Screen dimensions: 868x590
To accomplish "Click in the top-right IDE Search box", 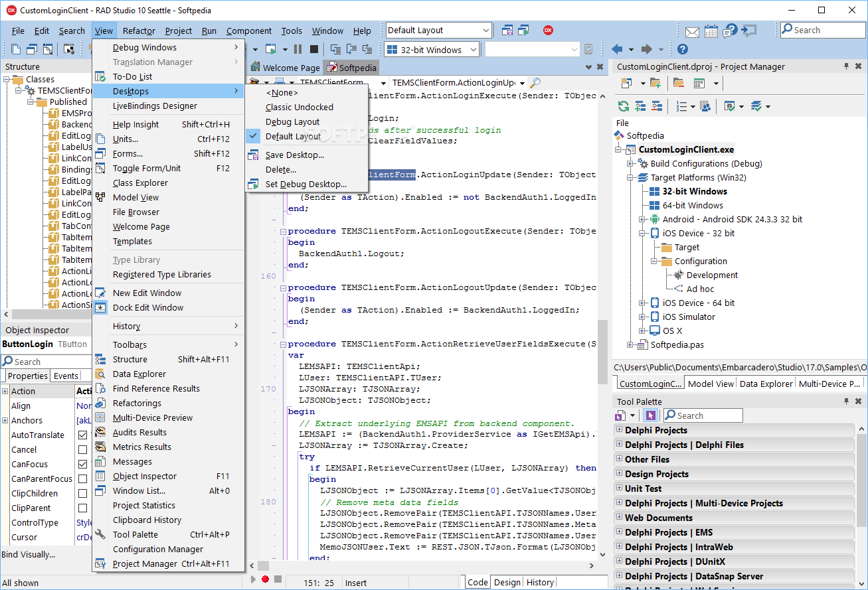I will tap(822, 30).
